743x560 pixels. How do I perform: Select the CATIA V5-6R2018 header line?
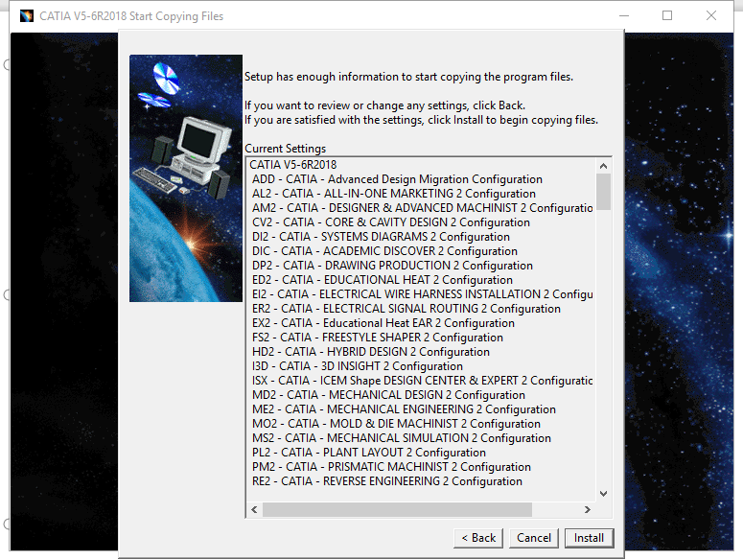pos(293,165)
